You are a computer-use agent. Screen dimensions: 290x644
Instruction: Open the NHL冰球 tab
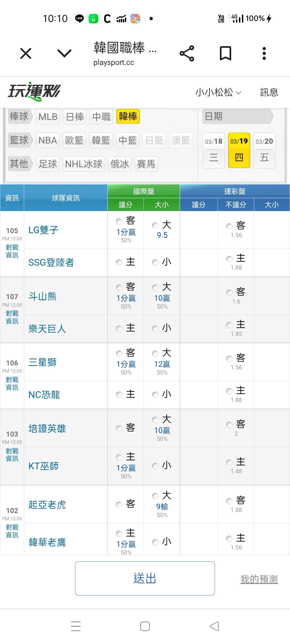coord(84,164)
